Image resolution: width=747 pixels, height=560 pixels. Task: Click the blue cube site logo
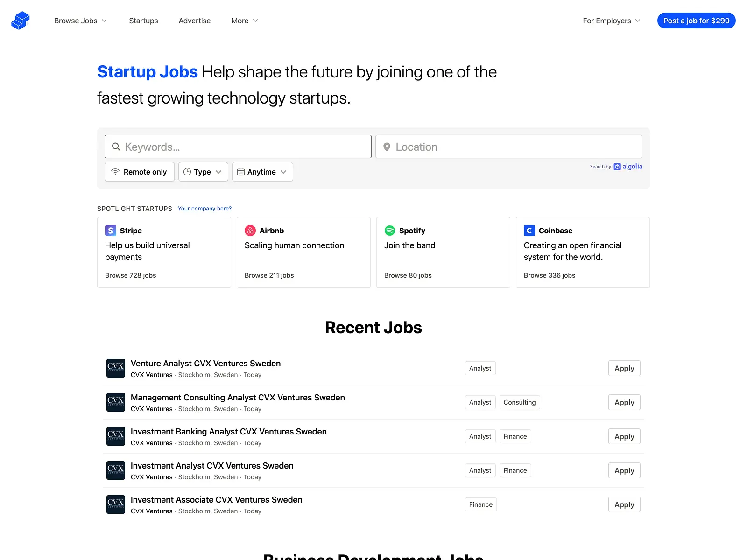[x=21, y=21]
